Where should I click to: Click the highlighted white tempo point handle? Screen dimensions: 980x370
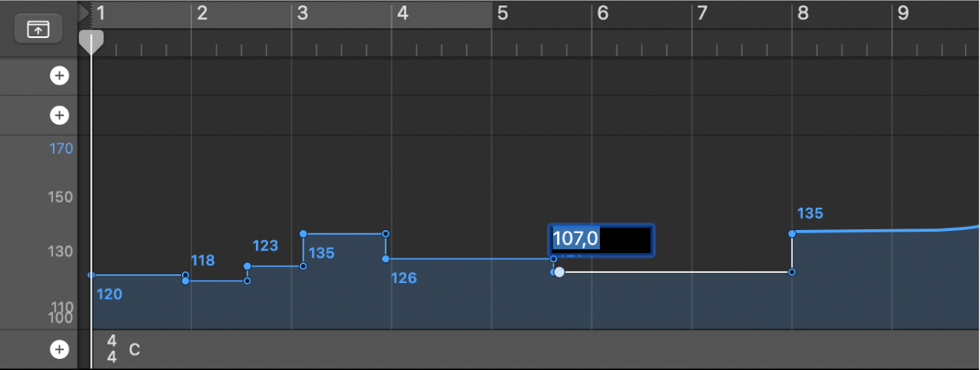pyautogui.click(x=560, y=272)
